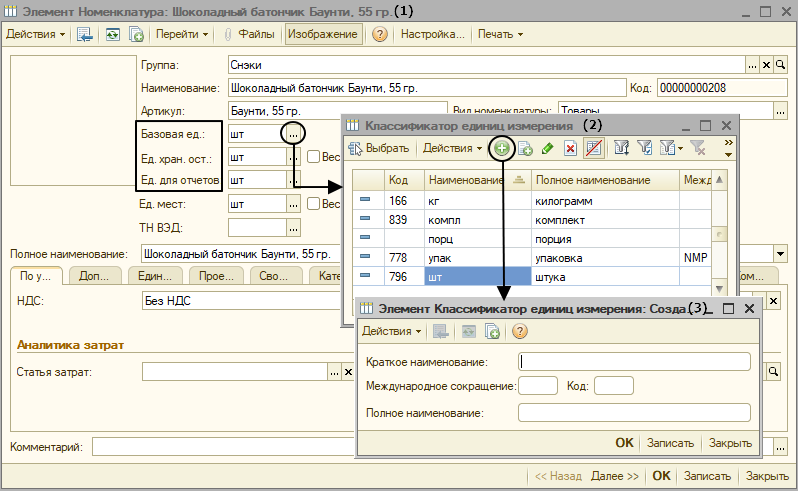Open help question mark in Номенклатура toolbar
The width and height of the screenshot is (798, 491).
point(380,35)
